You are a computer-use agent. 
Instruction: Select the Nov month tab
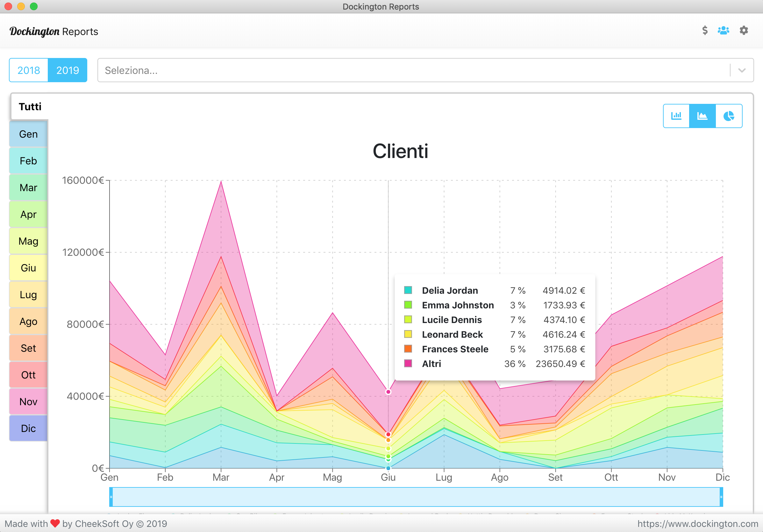click(x=28, y=402)
